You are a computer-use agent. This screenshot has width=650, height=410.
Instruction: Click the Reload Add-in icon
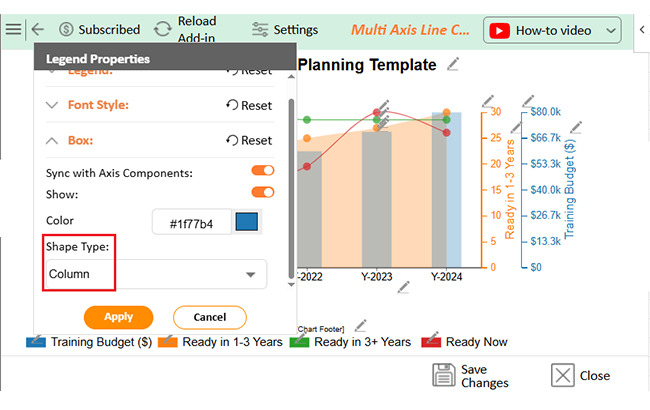coord(163,30)
